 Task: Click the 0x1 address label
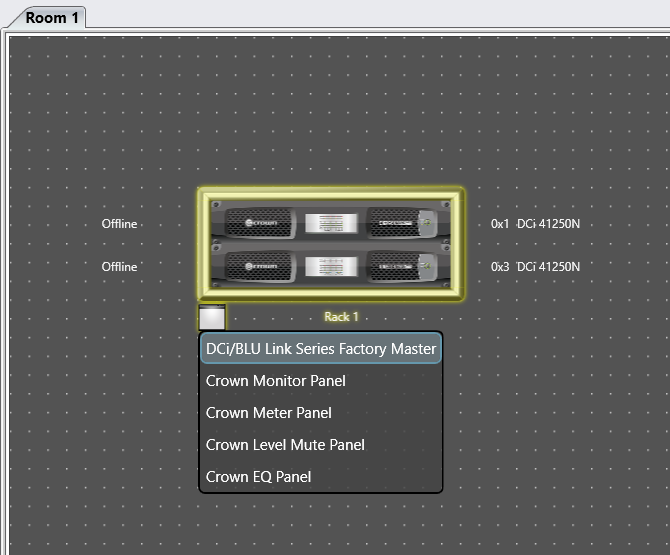[500, 224]
